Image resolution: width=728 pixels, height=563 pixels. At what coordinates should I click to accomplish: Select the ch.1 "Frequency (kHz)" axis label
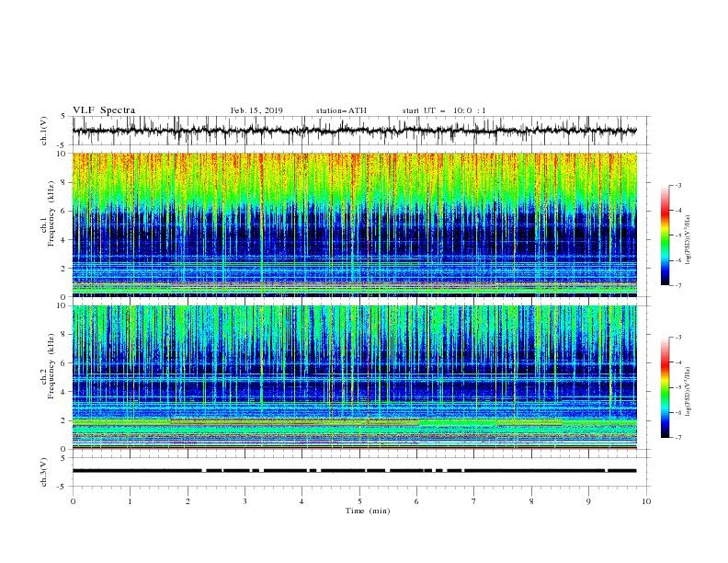51,212
